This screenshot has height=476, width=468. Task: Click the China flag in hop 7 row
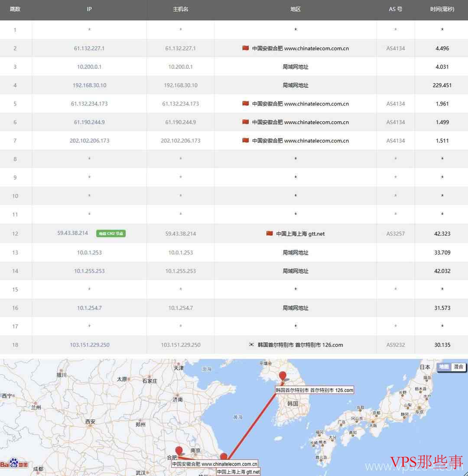(245, 140)
